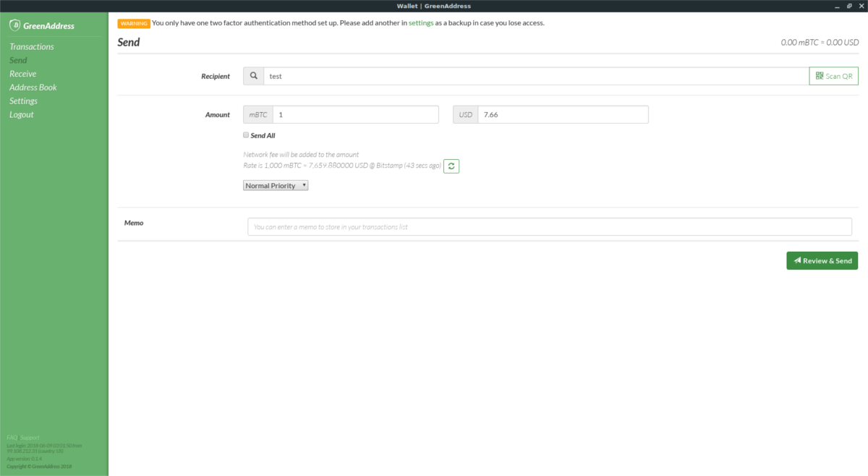868x476 pixels.
Task: Click the Recipient input containing test
Action: click(x=536, y=76)
